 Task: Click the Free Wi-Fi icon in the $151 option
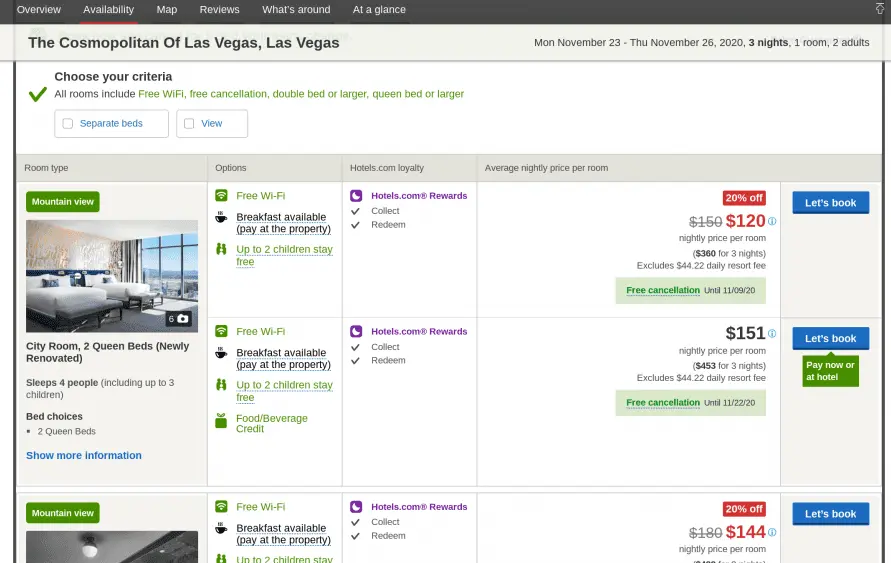pyautogui.click(x=221, y=331)
